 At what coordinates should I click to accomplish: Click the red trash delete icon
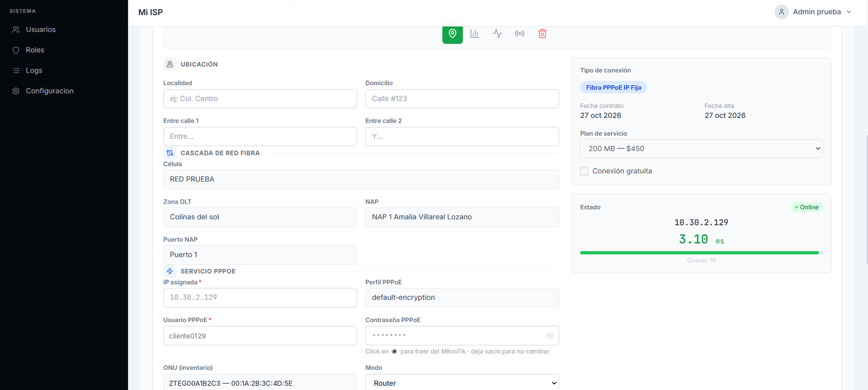click(x=542, y=34)
